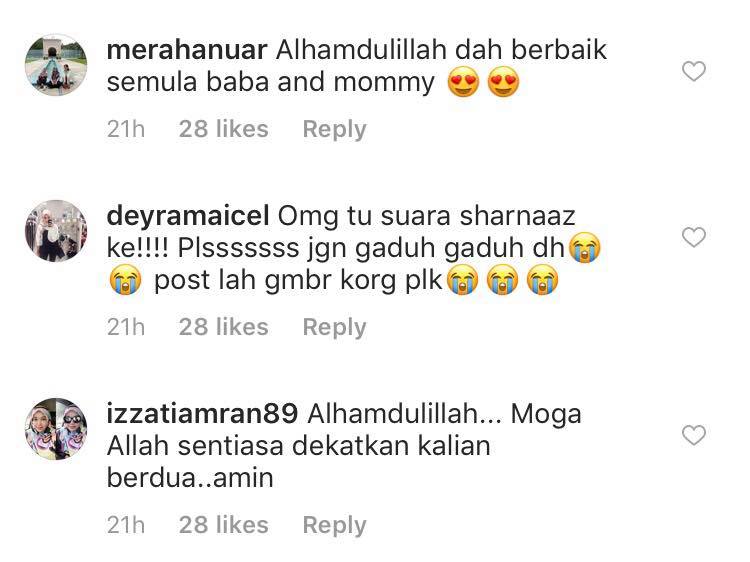
Task: Select the 21h timestamp under merahanuar's comment
Action: click(x=126, y=129)
